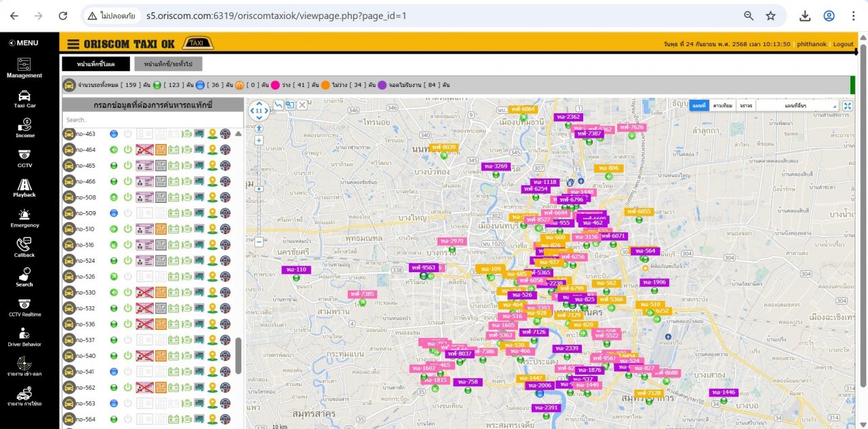868x429 pixels.
Task: Select the หน้าแท็กซี่โอเค tab
Action: (96, 64)
